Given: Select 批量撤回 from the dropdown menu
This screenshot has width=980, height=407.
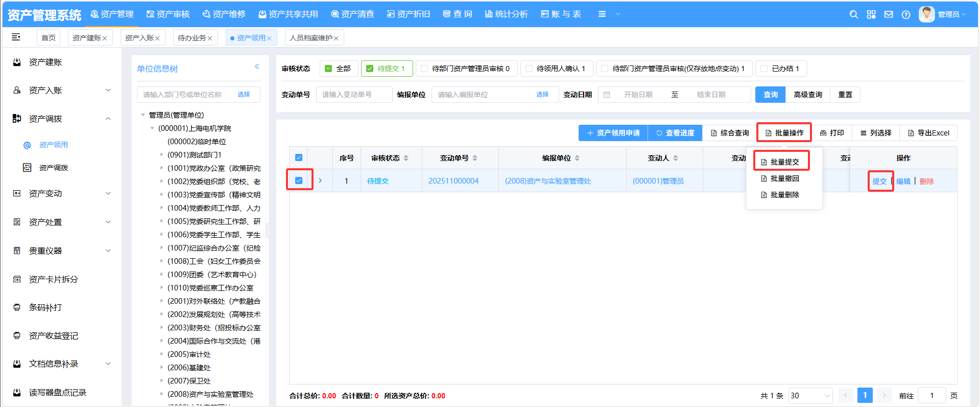Looking at the screenshot, I should pos(784,178).
